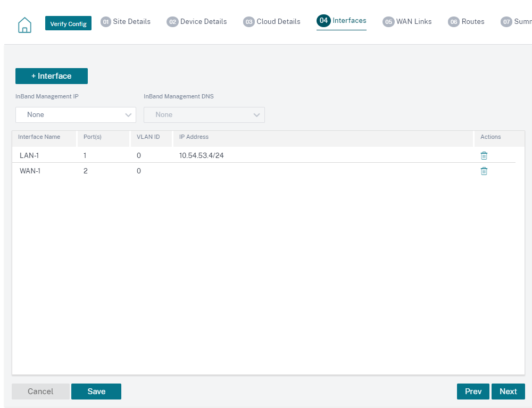The image size is (532, 408).
Task: Click the 05 WAN Links step badge
Action: (388, 22)
